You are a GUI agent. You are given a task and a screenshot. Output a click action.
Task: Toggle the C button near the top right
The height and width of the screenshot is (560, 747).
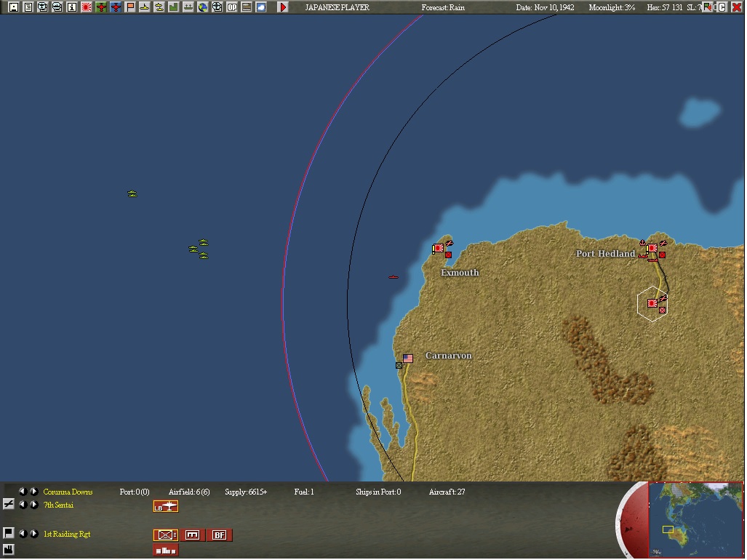click(x=723, y=7)
